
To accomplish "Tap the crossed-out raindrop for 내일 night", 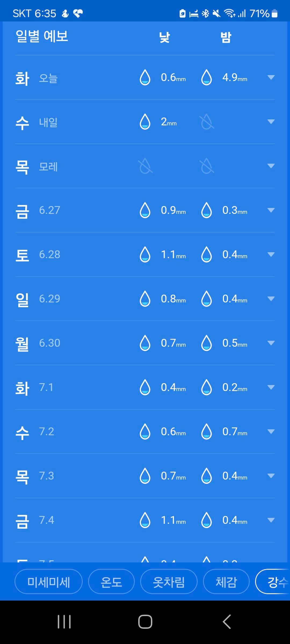I will point(207,122).
